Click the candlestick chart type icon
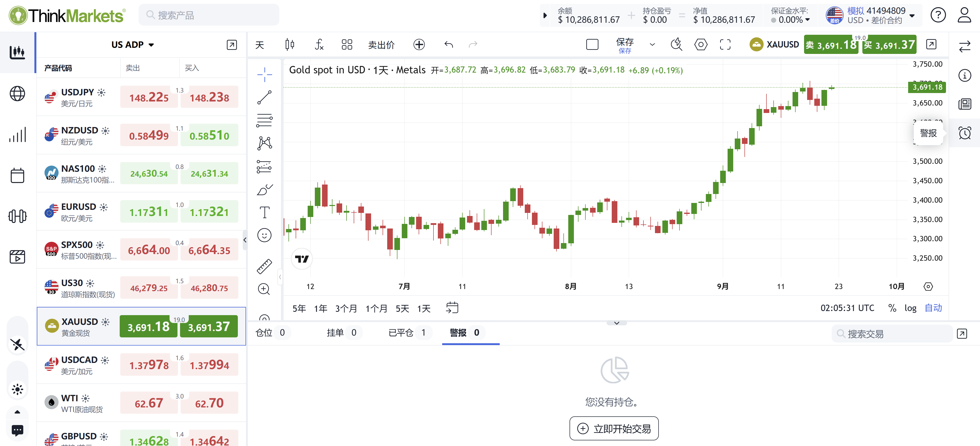This screenshot has height=446, width=980. [289, 45]
